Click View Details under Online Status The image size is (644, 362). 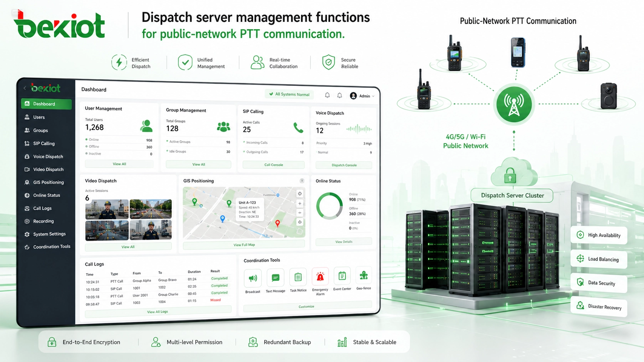pos(344,242)
